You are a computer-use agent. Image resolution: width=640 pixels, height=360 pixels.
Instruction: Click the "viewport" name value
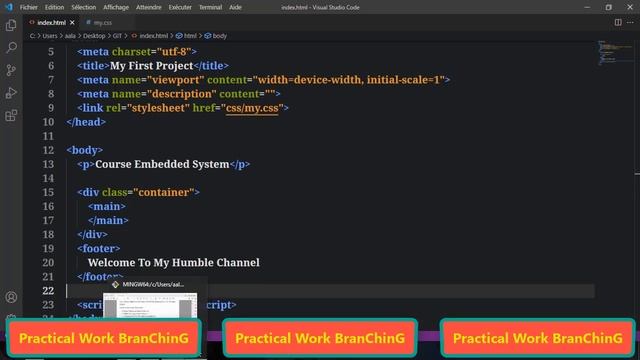[176, 80]
